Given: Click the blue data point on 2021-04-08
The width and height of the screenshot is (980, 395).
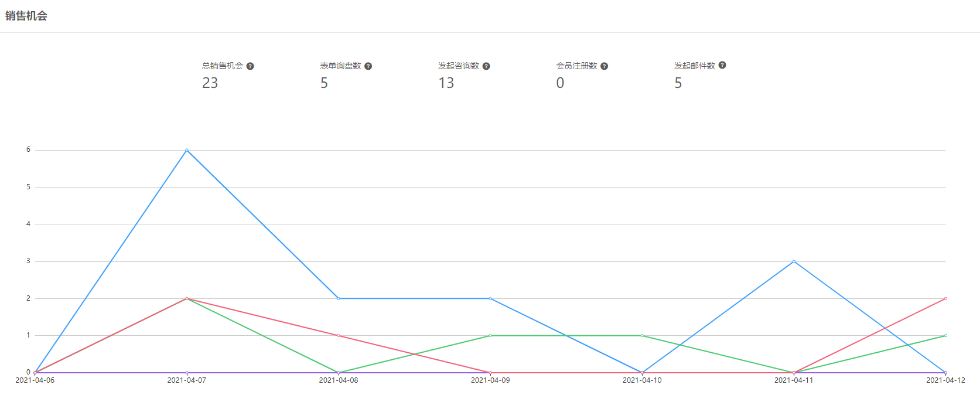Looking at the screenshot, I should coord(339,298).
